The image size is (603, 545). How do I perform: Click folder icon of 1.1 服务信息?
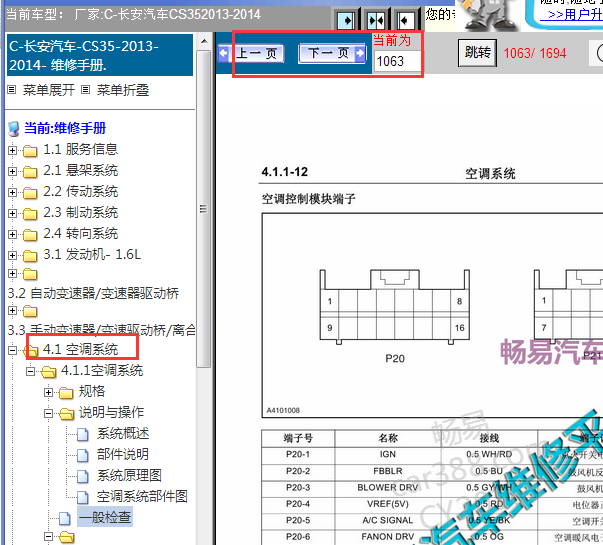click(30, 151)
